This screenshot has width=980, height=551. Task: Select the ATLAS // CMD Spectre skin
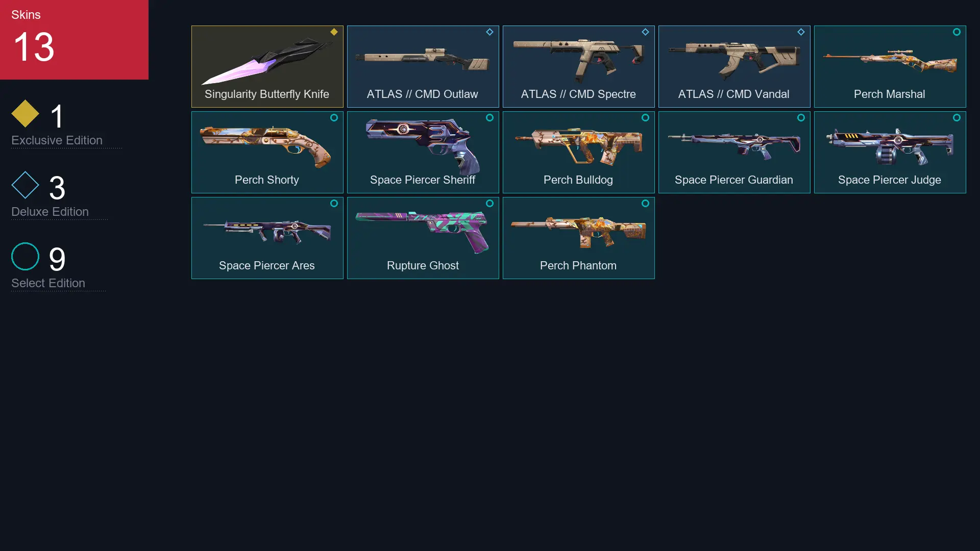click(579, 66)
